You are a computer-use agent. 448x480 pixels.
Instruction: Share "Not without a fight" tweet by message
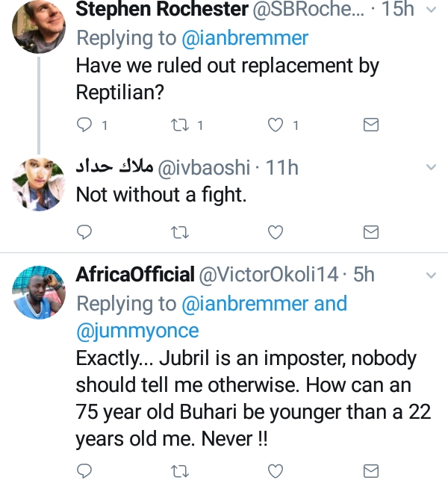(370, 233)
